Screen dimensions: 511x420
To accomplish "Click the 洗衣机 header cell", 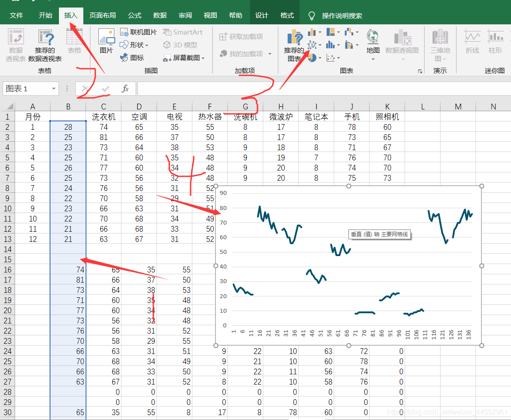I will tap(104, 117).
